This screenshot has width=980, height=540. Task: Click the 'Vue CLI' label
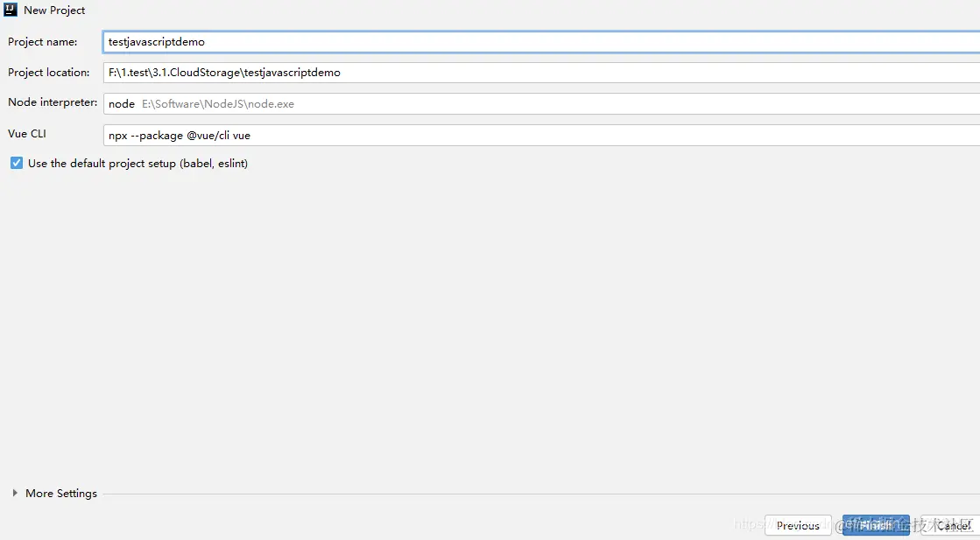tap(27, 134)
